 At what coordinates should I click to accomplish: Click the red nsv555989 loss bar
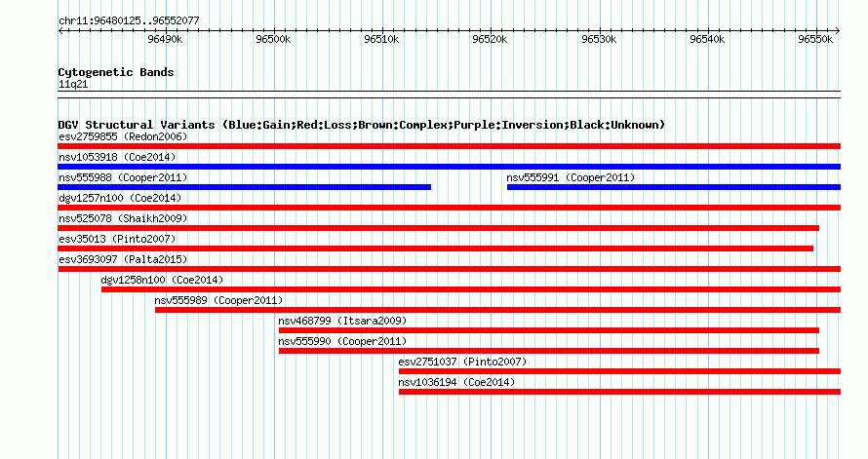[497, 310]
